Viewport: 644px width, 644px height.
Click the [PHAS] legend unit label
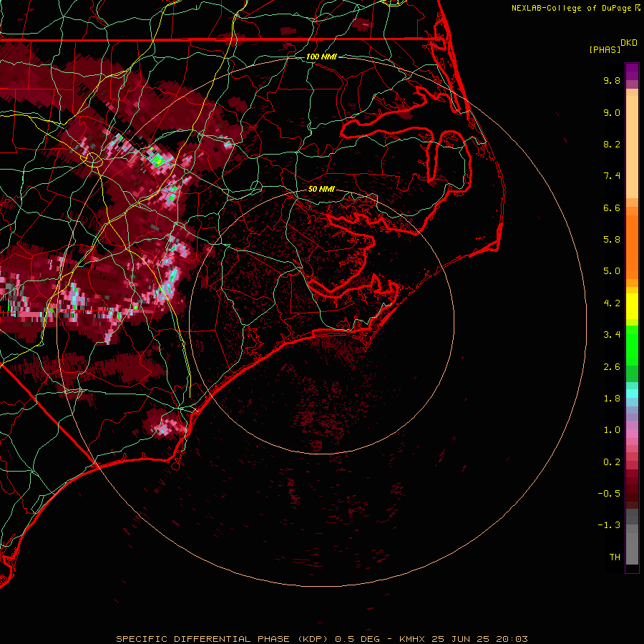click(605, 50)
